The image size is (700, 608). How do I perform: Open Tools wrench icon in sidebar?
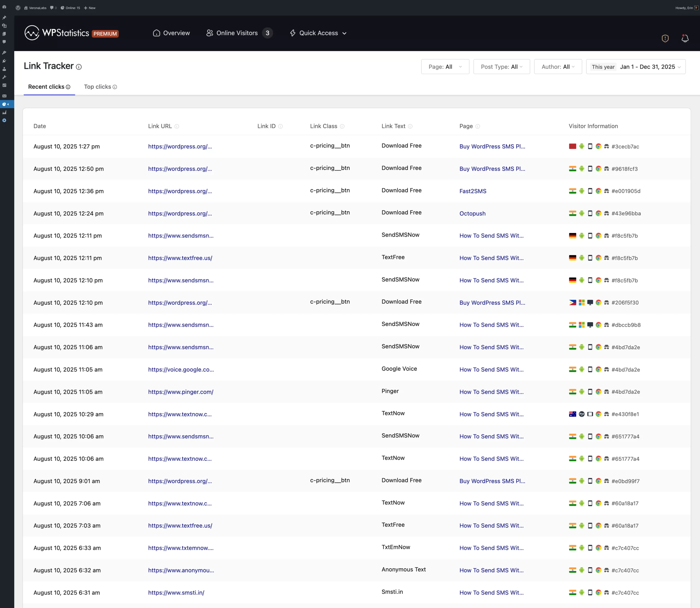point(4,77)
